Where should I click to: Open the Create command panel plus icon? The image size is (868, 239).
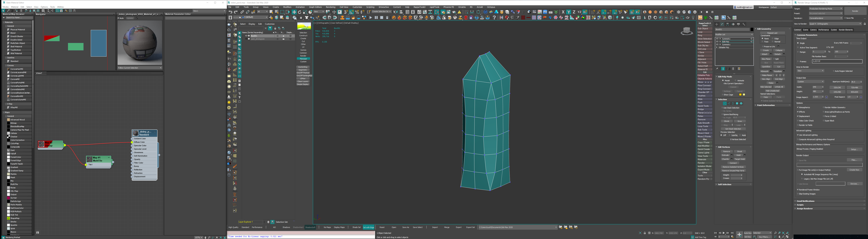pyautogui.click(x=717, y=24)
